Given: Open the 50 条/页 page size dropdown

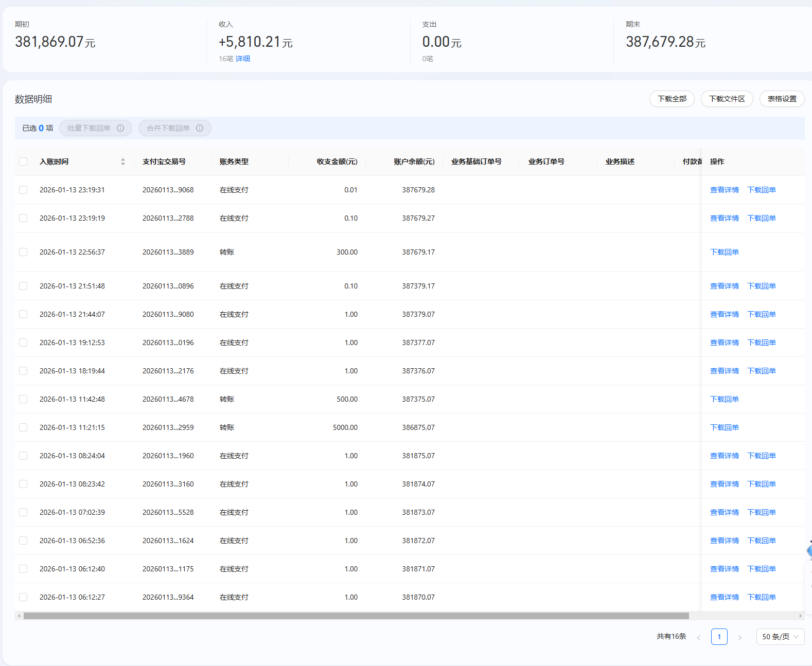Looking at the screenshot, I should (780, 637).
